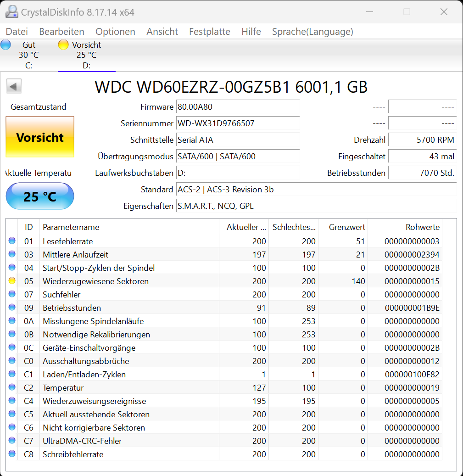463x476 pixels.
Task: Click the Rohwerte column header
Action: click(405, 227)
